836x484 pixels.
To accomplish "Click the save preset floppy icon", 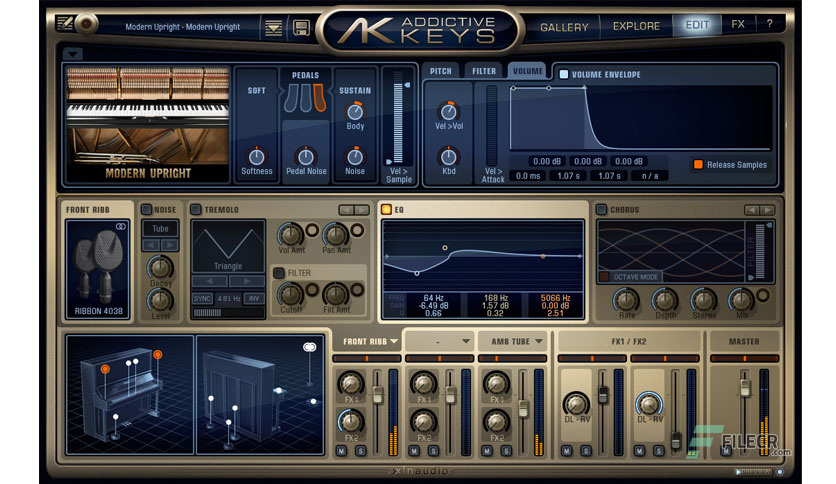I will pos(301,28).
